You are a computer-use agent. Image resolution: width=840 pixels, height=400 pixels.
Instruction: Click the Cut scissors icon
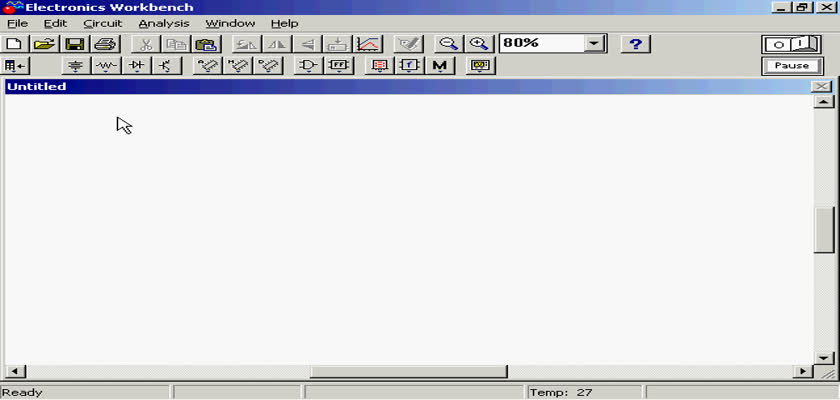point(146,44)
